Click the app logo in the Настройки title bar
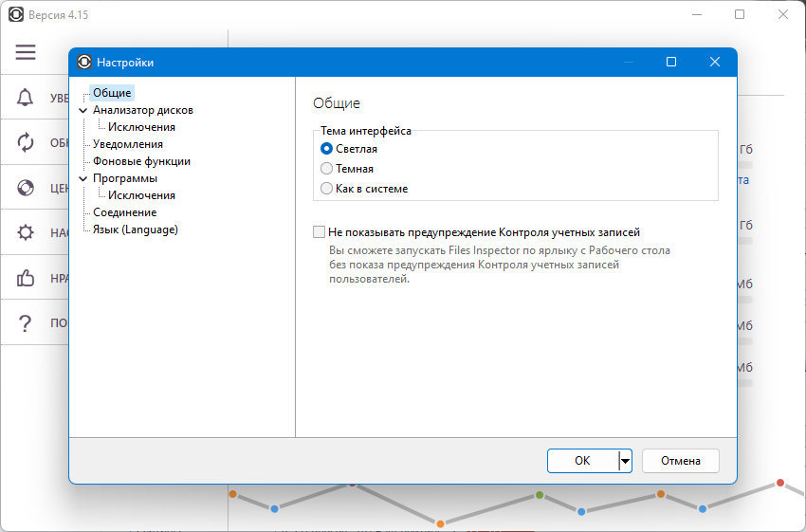Screen dimensions: 806x532 click(84, 63)
